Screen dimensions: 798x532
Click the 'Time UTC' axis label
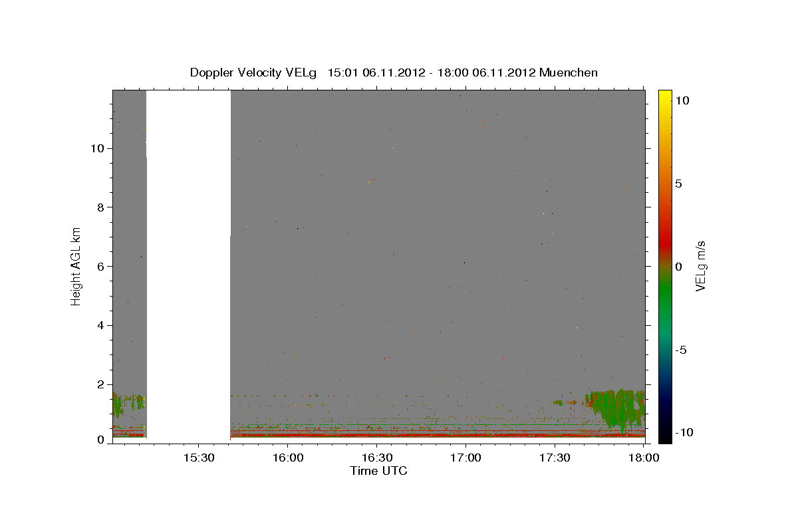(x=378, y=471)
